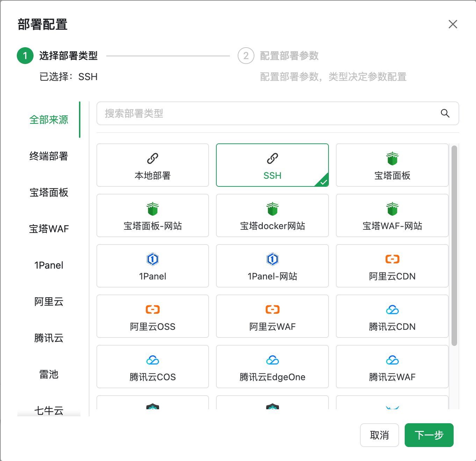This screenshot has width=476, height=461.
Task: Filter by 阿里云 category
Action: 49,302
